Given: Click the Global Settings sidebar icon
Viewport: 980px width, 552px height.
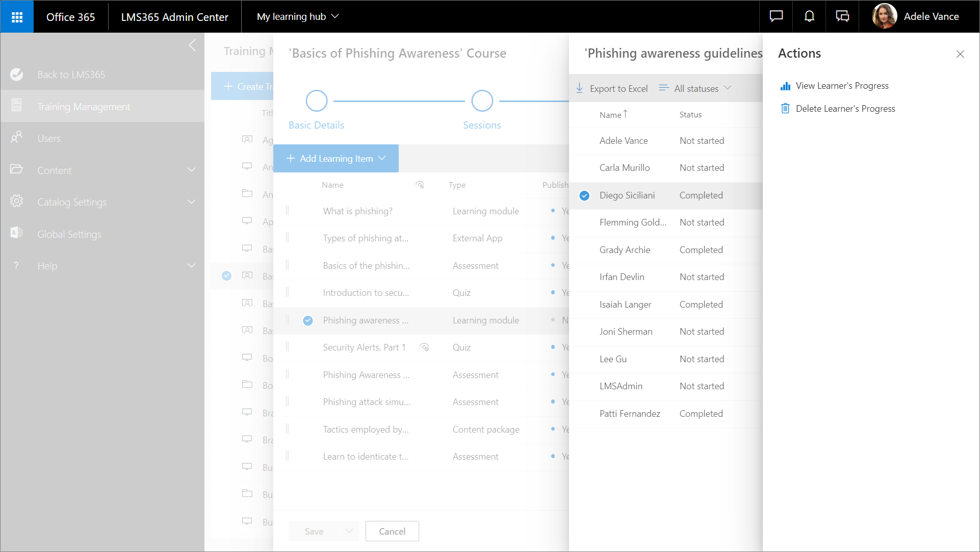Looking at the screenshot, I should (x=16, y=233).
